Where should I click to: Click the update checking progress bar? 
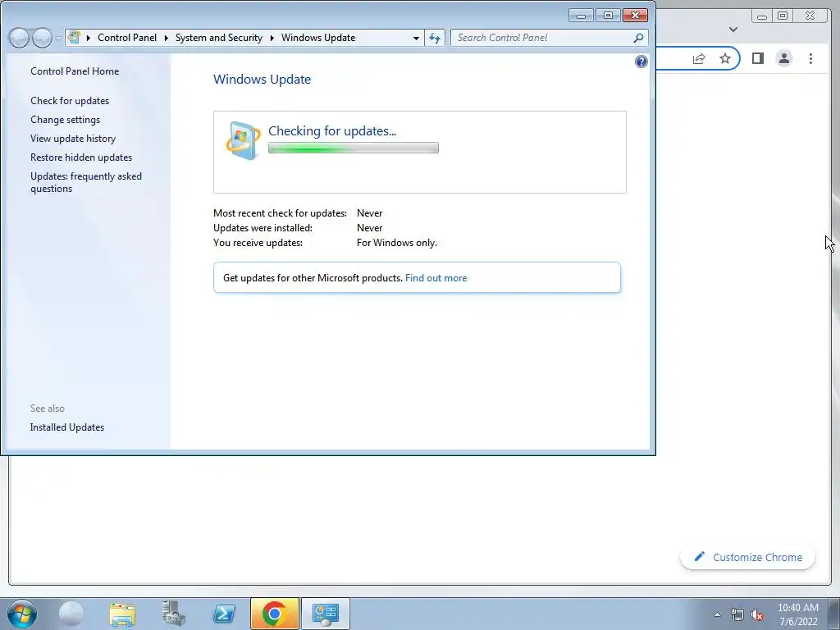(x=353, y=148)
